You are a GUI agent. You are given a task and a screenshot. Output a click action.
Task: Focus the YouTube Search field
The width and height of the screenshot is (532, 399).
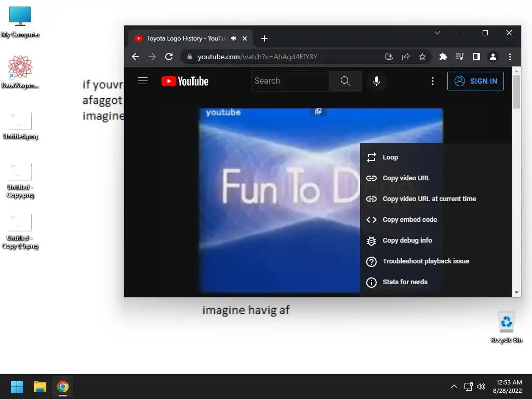tap(290, 81)
